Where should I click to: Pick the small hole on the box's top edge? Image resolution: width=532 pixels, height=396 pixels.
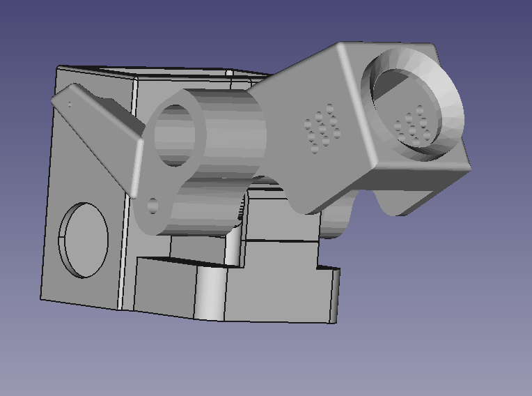point(229,73)
